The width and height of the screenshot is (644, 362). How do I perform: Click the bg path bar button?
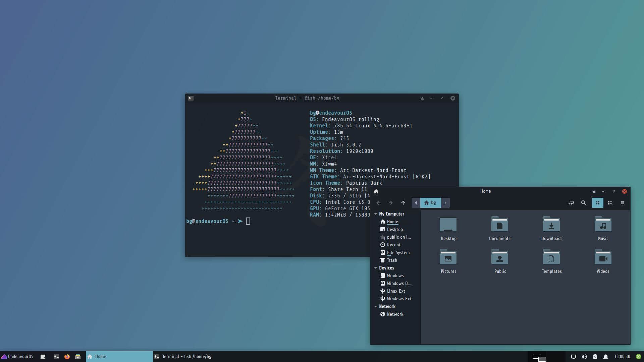(430, 203)
